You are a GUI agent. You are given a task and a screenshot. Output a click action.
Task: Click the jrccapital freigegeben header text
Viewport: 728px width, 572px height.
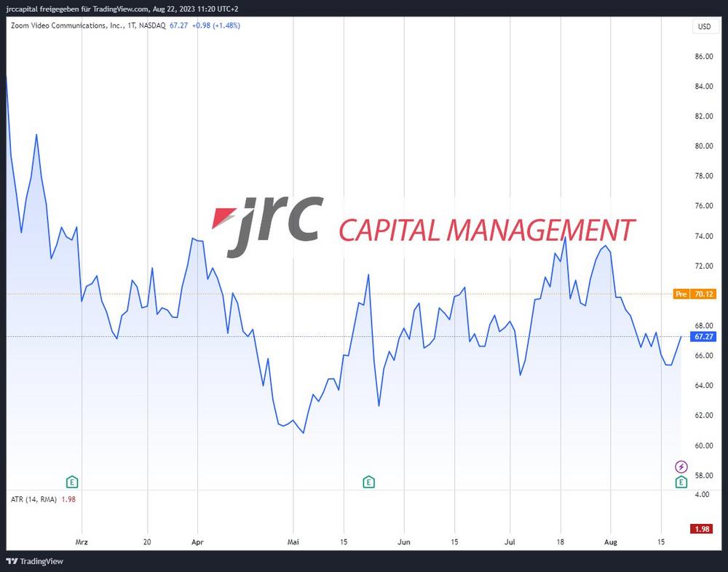tap(123, 9)
